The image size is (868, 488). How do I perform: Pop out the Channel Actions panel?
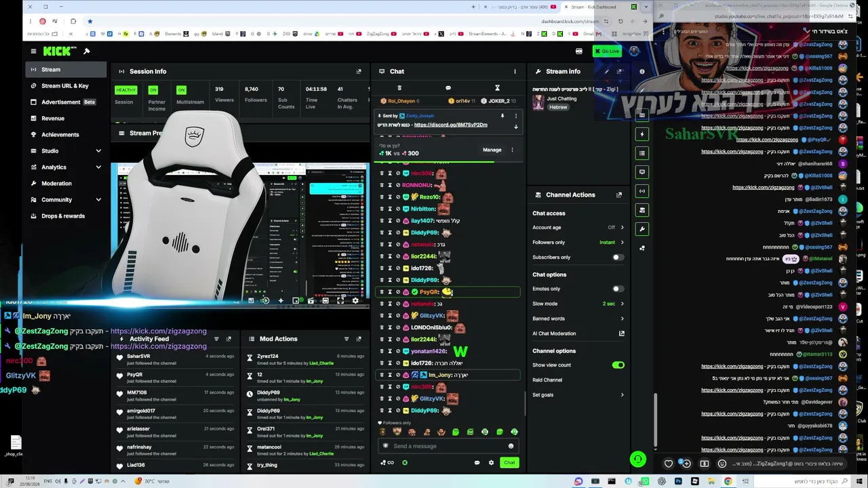point(619,195)
